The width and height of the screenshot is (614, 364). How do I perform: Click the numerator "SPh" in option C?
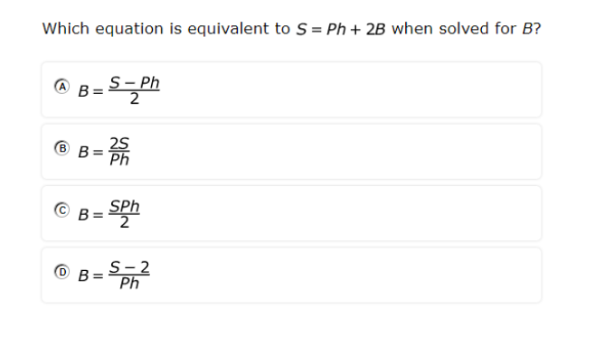coord(125,207)
